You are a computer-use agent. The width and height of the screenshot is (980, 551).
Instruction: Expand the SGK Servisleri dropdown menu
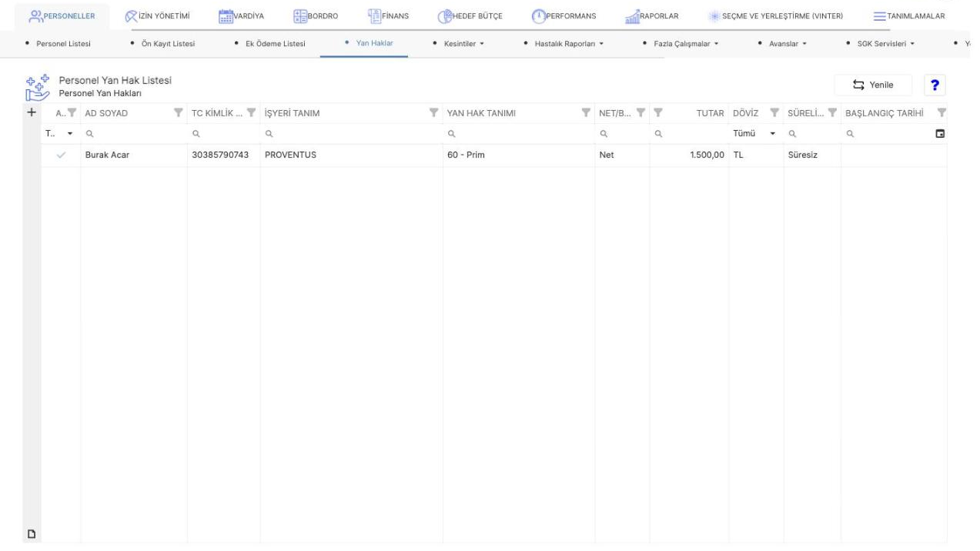pyautogui.click(x=887, y=43)
